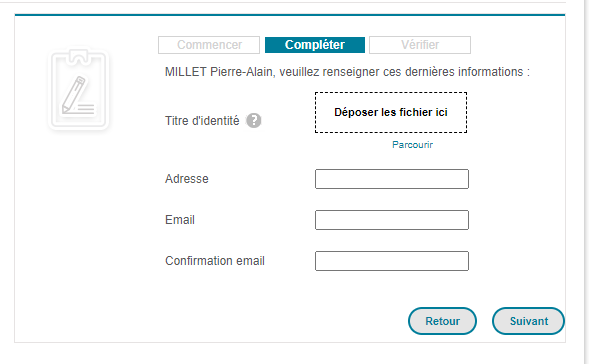Image resolution: width=615 pixels, height=364 pixels.
Task: Click the vertical scrollbar track on the right edge
Action: pos(600,182)
